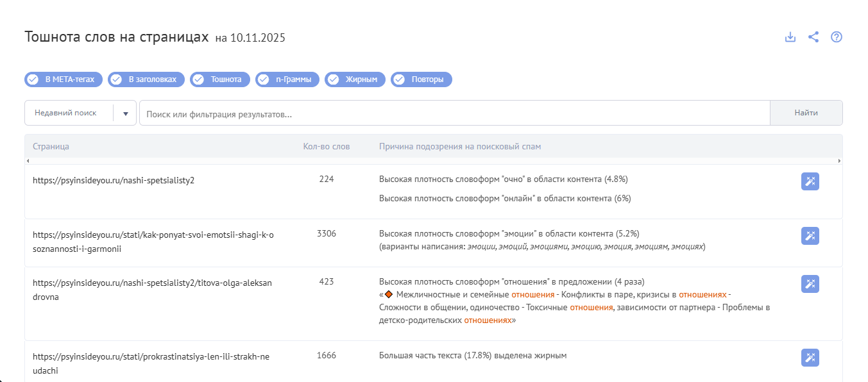
Task: Click the orange diamond marker in quoted text
Action: click(388, 295)
